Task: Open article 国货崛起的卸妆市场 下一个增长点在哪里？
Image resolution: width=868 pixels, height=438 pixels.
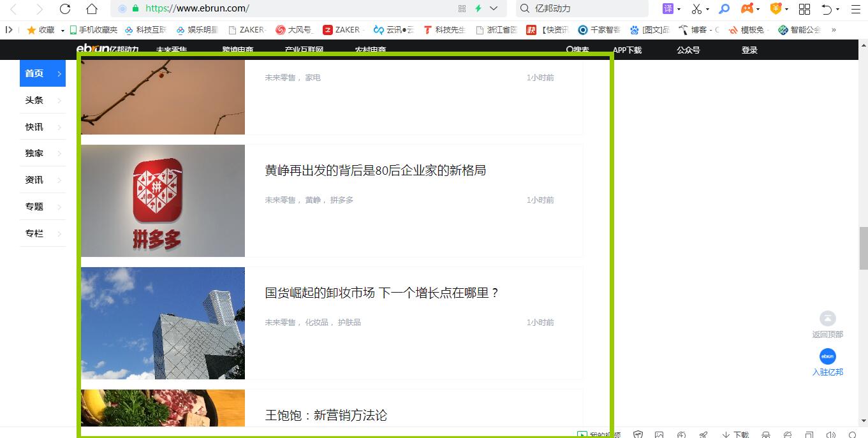Action: tap(382, 293)
